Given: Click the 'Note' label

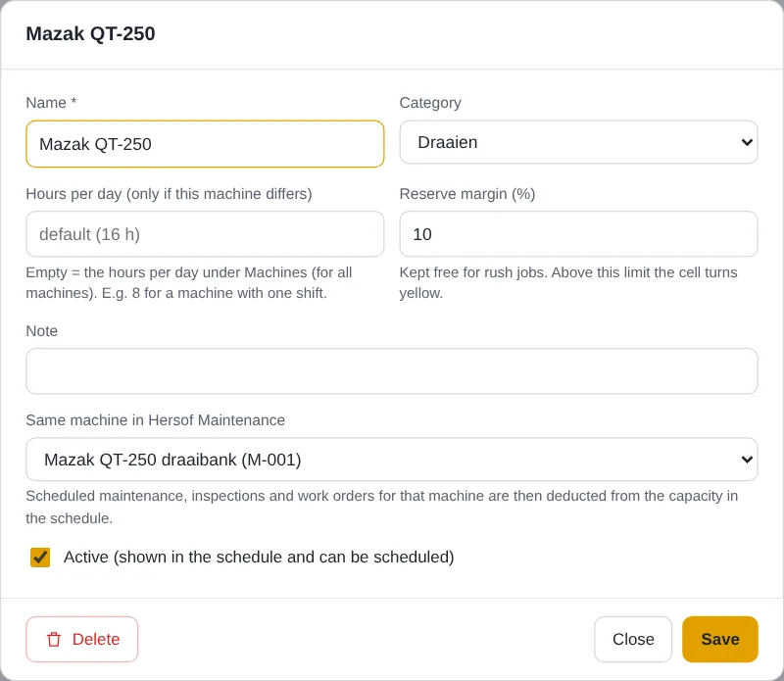Looking at the screenshot, I should [41, 331].
